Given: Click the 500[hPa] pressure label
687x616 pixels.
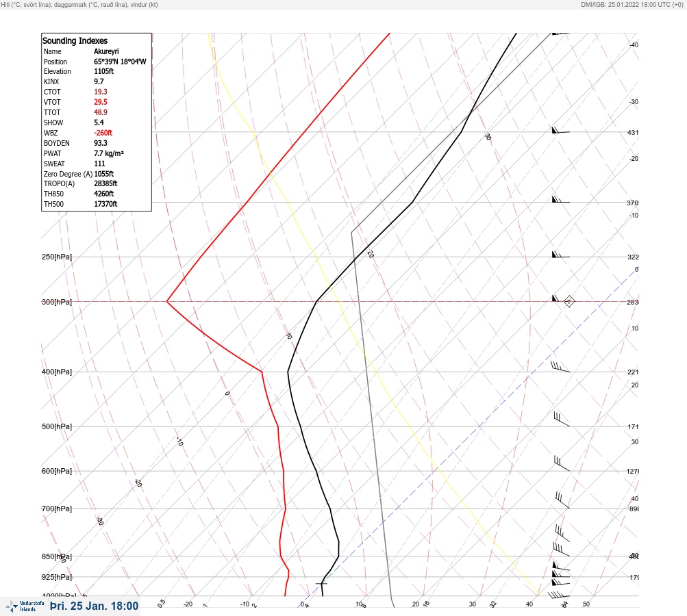Looking at the screenshot, I should tap(57, 426).
